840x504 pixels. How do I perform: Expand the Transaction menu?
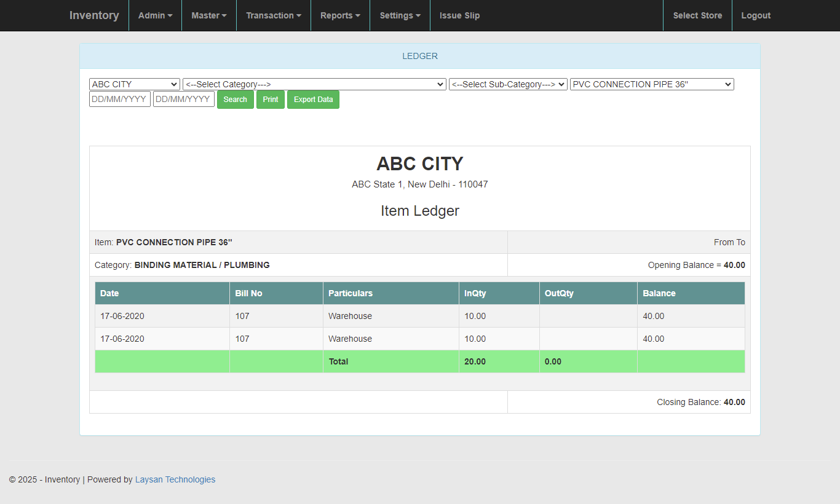pyautogui.click(x=274, y=15)
